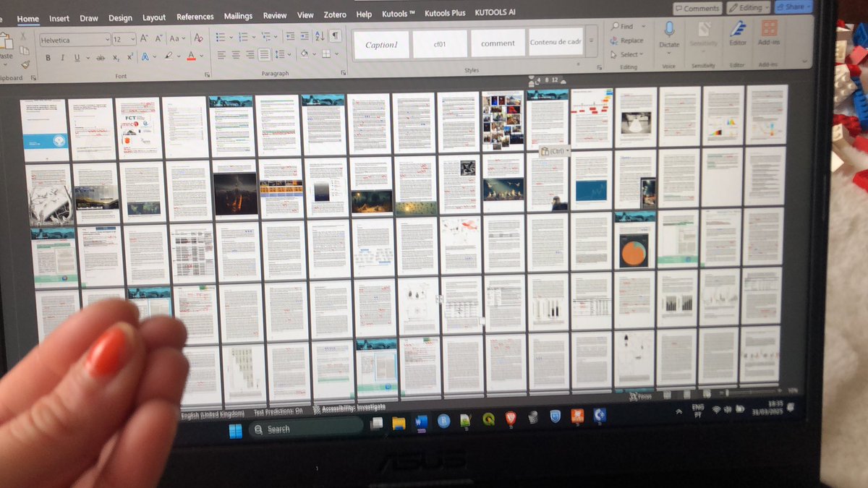Open font size 12 dropdown

pyautogui.click(x=132, y=39)
